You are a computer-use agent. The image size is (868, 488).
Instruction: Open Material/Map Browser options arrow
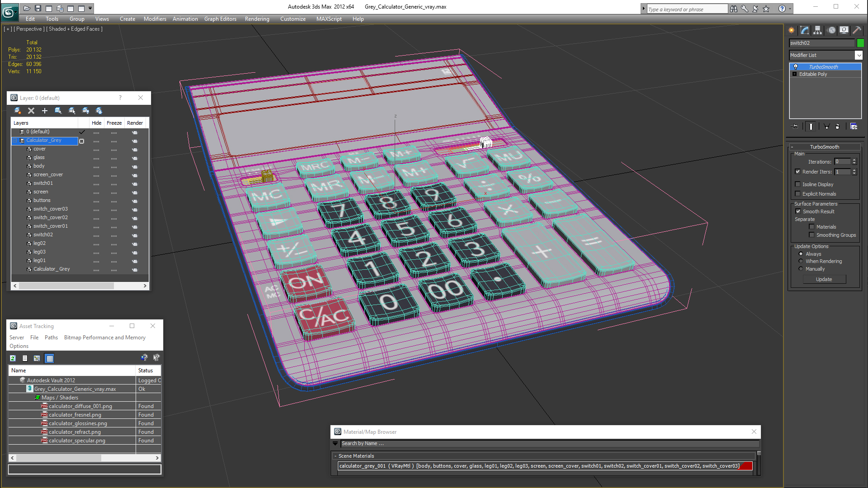tap(335, 444)
